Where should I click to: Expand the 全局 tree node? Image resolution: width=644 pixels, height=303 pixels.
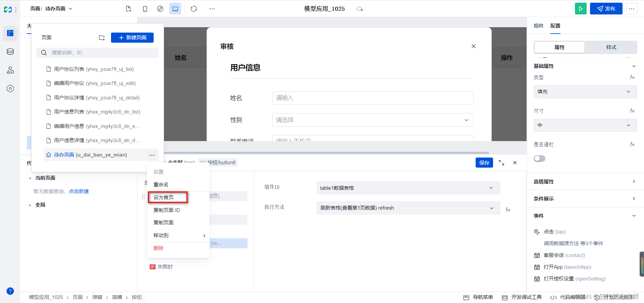(x=30, y=205)
